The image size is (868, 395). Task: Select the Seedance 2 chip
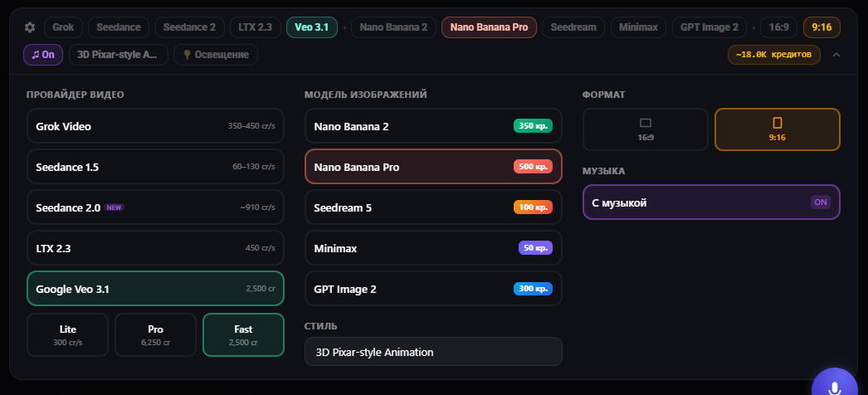pos(190,27)
